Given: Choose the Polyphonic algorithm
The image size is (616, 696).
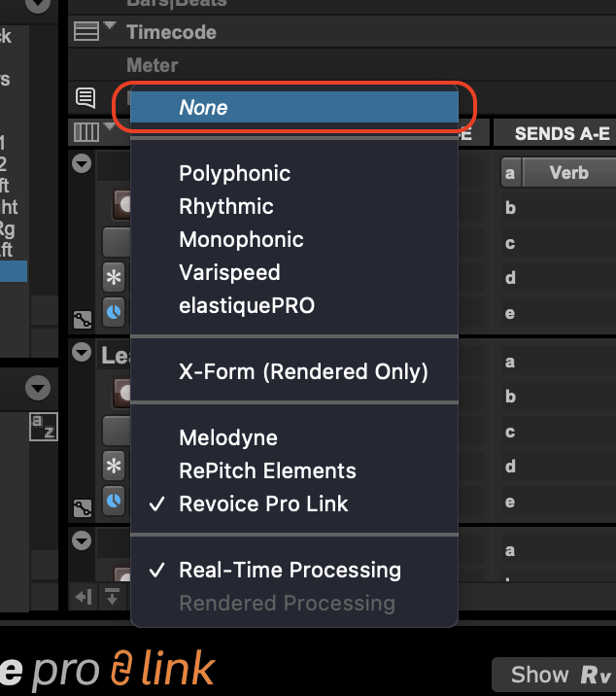Looking at the screenshot, I should pos(234,174).
